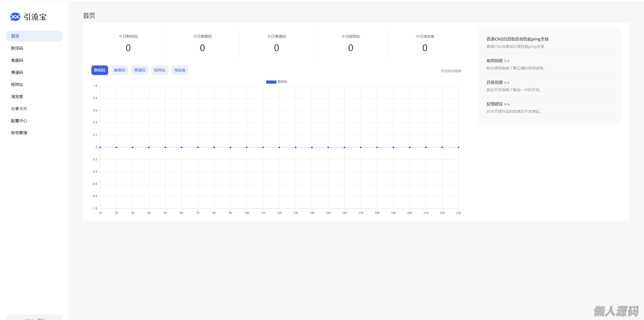Viewport: 644px width, 320px height.
Task: Click 香港CN2自营低价高性能ping全绿 ad title
Action: point(517,39)
